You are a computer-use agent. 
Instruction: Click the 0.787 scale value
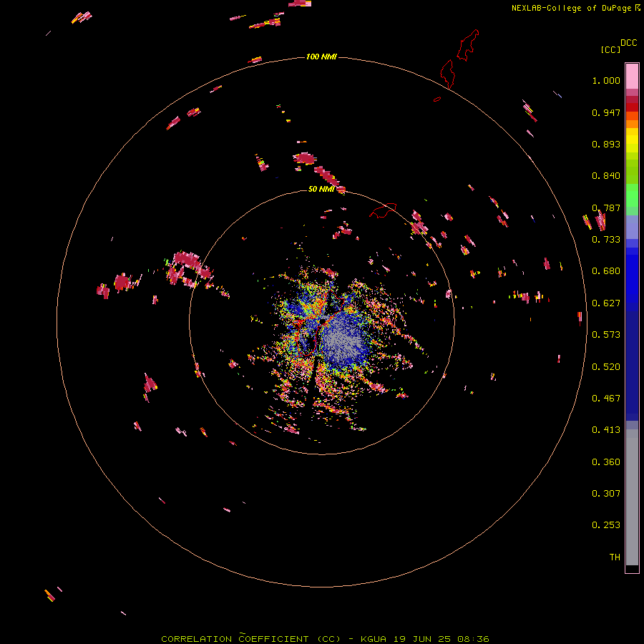[x=606, y=208]
